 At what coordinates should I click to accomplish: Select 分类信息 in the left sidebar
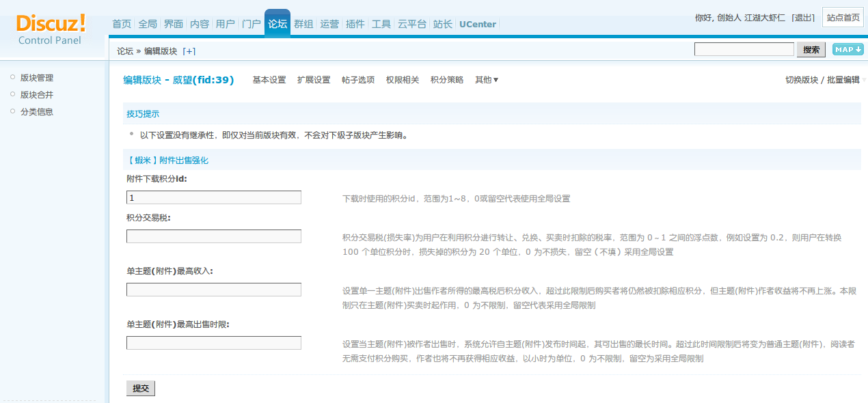pyautogui.click(x=37, y=112)
